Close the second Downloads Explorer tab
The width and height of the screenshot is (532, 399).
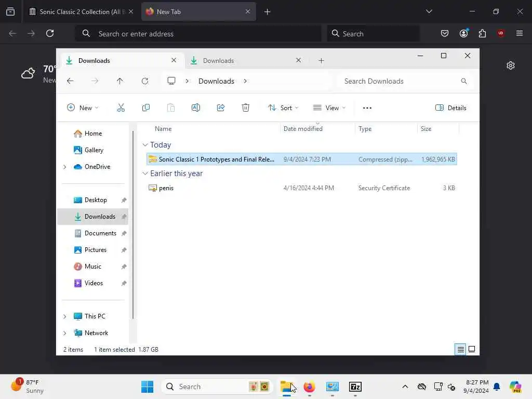pyautogui.click(x=298, y=60)
